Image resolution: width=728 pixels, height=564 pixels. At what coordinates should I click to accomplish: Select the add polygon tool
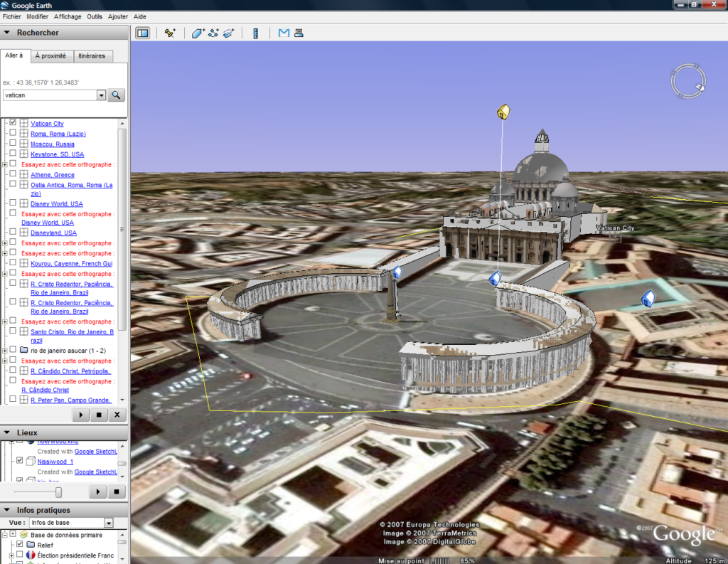click(198, 33)
